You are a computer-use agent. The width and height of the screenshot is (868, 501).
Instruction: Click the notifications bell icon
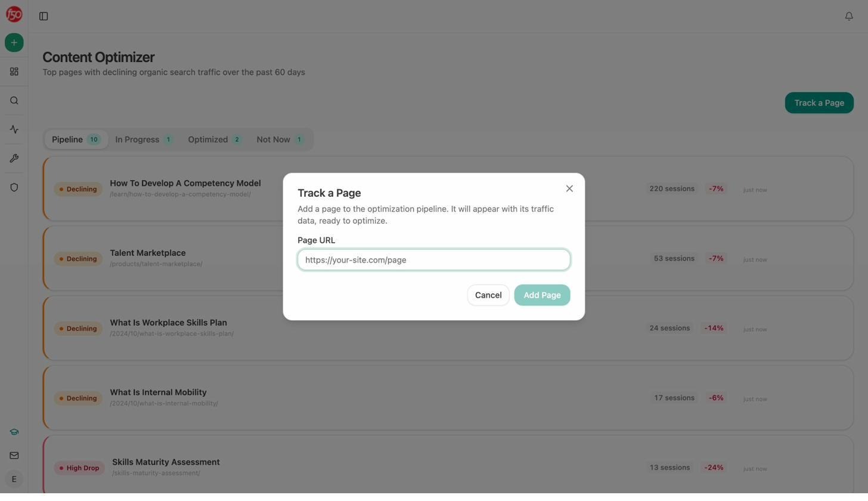848,16
